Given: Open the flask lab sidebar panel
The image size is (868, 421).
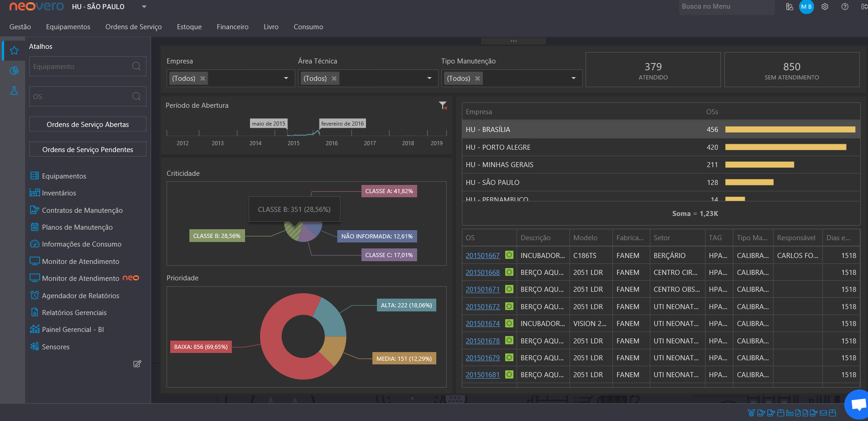Looking at the screenshot, I should coord(14,90).
